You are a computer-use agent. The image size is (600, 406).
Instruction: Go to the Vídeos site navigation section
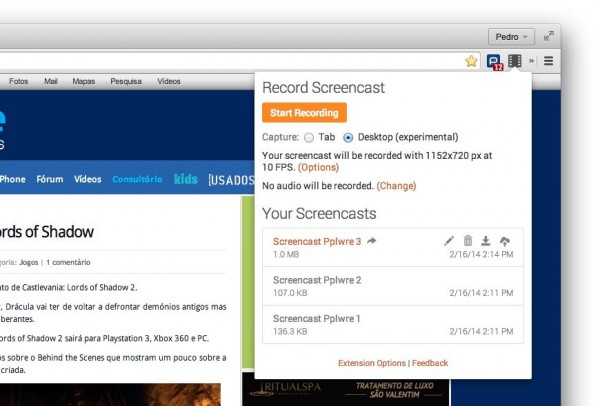coord(88,179)
